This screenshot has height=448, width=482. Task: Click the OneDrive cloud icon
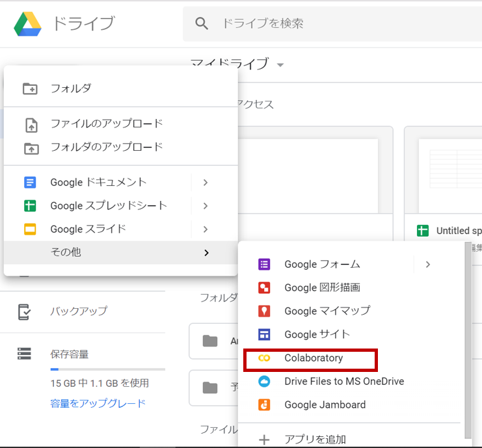264,381
